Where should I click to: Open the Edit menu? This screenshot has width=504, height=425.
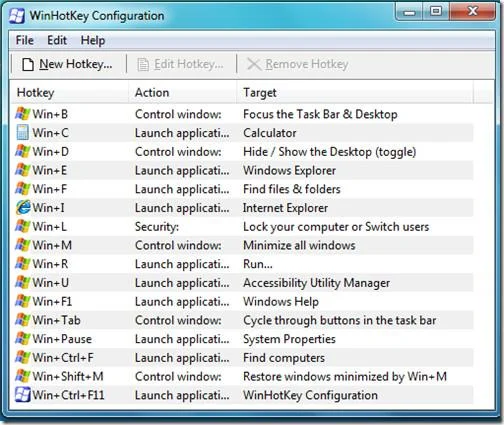coord(57,40)
